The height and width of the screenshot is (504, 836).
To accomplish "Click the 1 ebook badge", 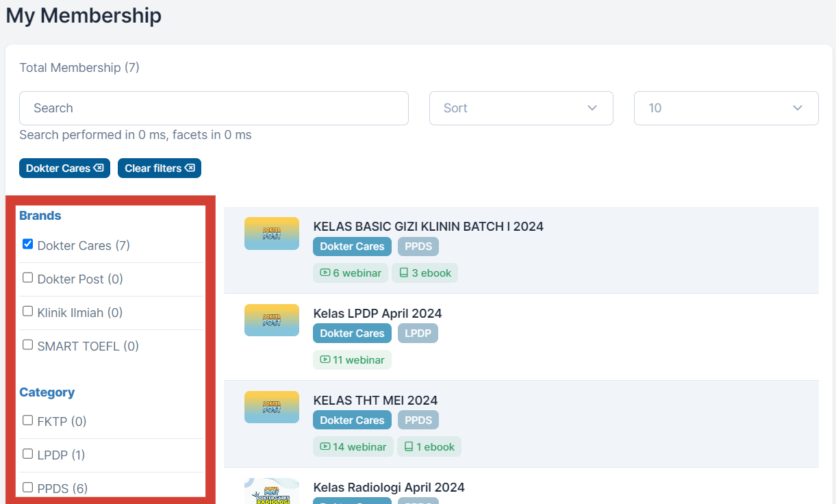I will [x=429, y=447].
